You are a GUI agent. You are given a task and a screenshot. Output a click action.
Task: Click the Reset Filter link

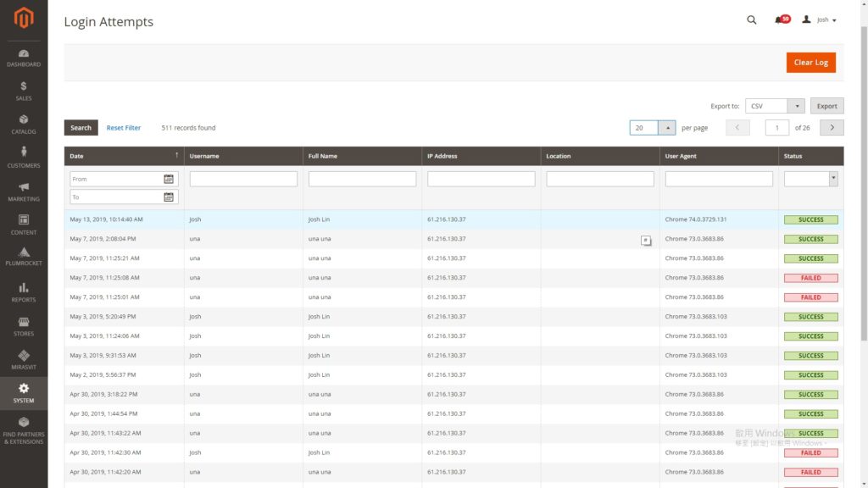(x=124, y=128)
